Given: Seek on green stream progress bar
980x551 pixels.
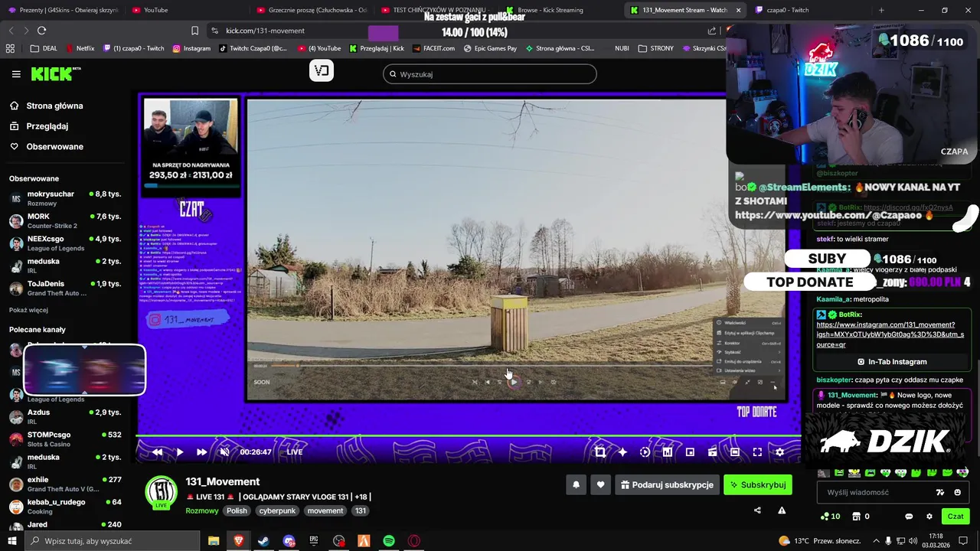Looking at the screenshot, I should click(x=469, y=436).
